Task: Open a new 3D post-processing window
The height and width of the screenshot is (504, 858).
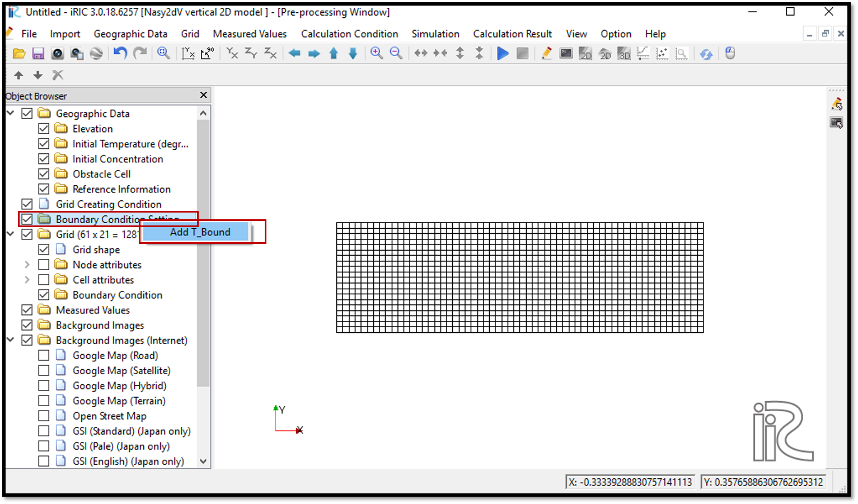Action: click(624, 54)
